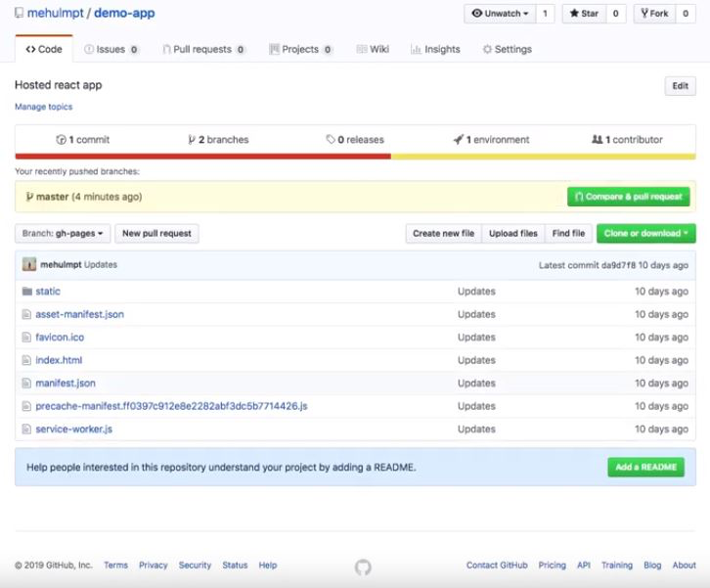Click the Find file button
The image size is (710, 588).
click(568, 233)
